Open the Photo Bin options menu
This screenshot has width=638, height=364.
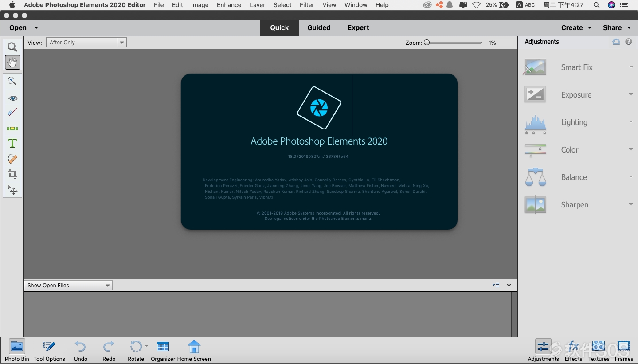pos(496,285)
